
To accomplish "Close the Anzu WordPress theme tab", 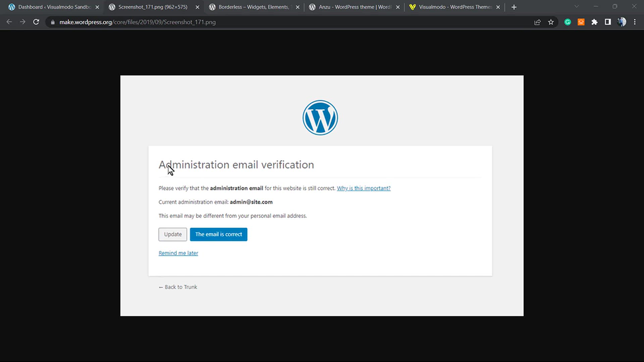I will coord(398,7).
